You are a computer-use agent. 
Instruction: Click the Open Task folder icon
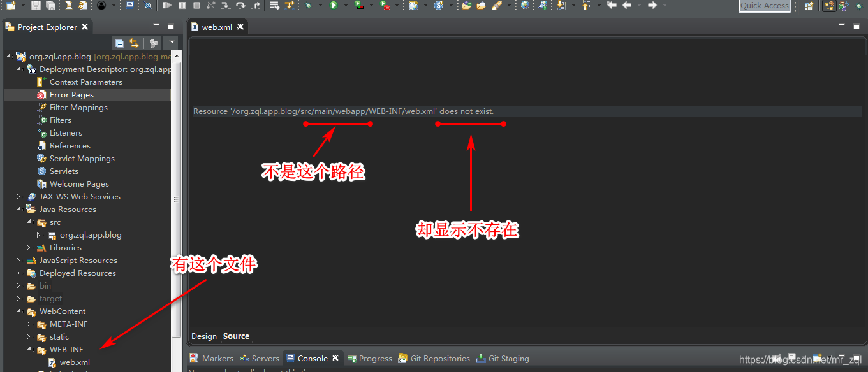coord(481,5)
